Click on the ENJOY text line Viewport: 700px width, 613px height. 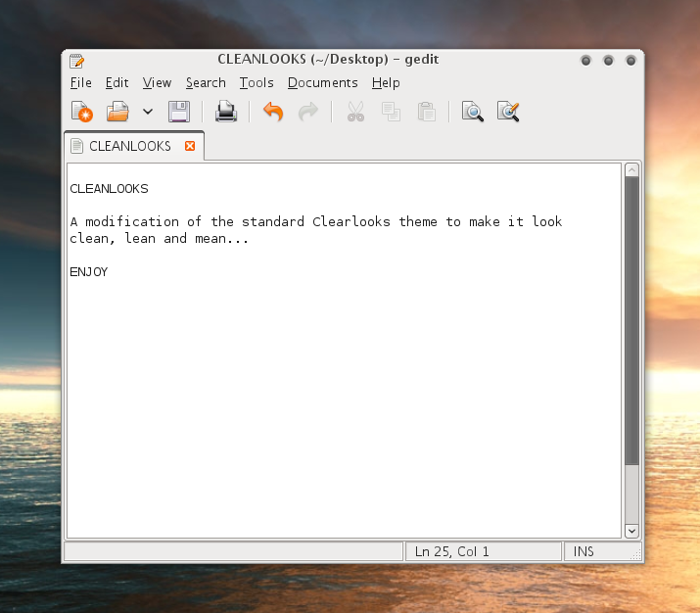point(89,272)
